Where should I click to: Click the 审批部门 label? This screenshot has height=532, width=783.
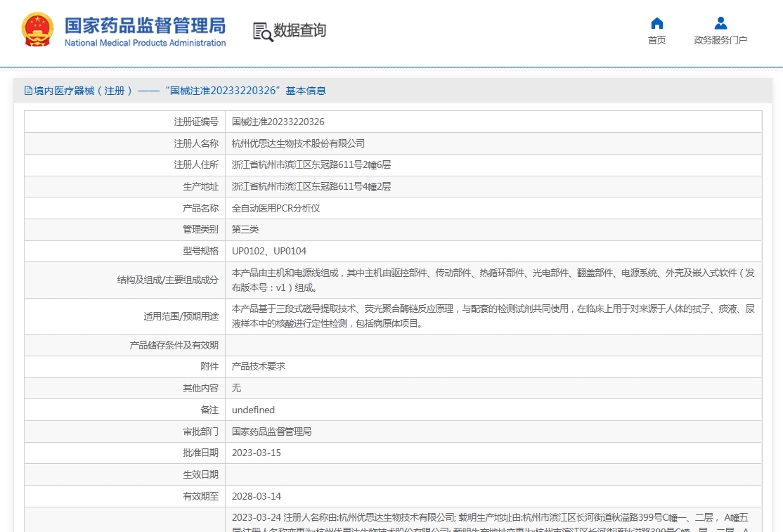click(x=201, y=432)
